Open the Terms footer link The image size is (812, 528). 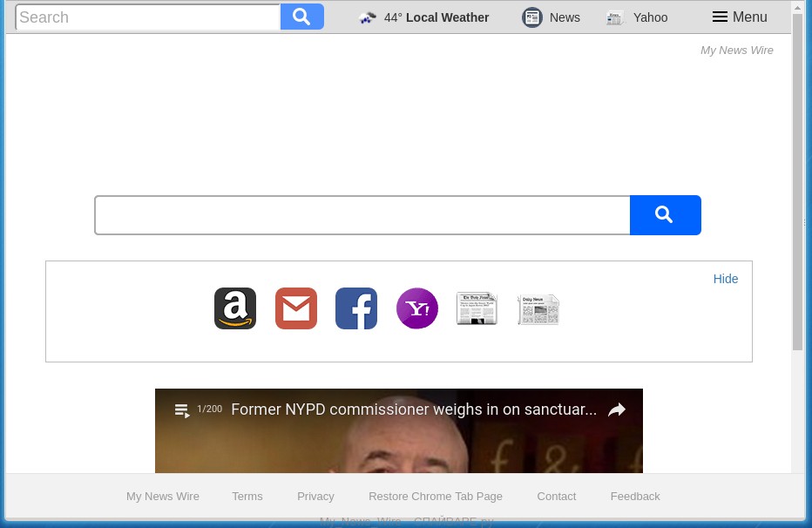pyautogui.click(x=247, y=497)
